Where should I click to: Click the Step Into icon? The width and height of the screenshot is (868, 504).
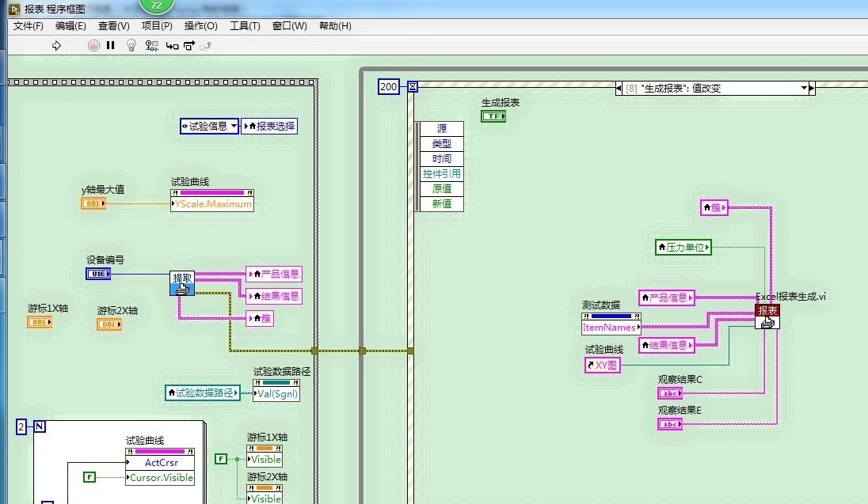[x=172, y=46]
